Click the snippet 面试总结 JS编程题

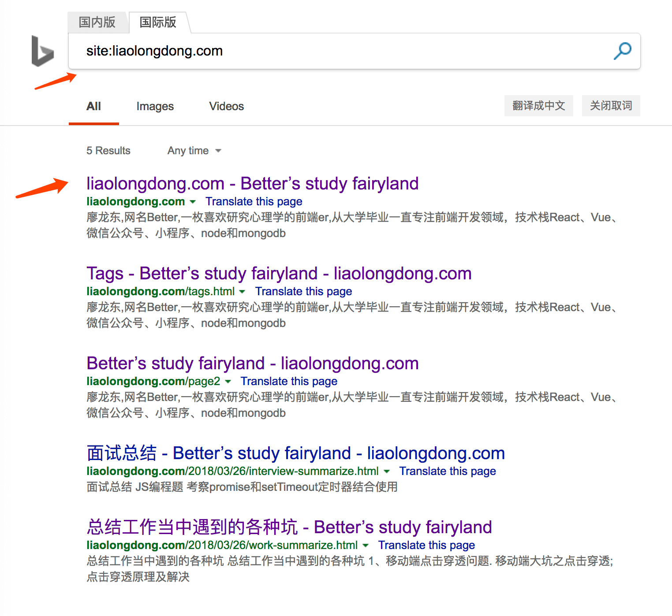[x=242, y=487]
